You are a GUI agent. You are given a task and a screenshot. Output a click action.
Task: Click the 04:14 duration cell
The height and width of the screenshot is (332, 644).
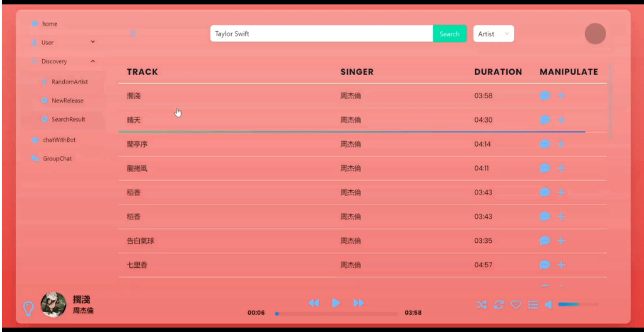(483, 144)
